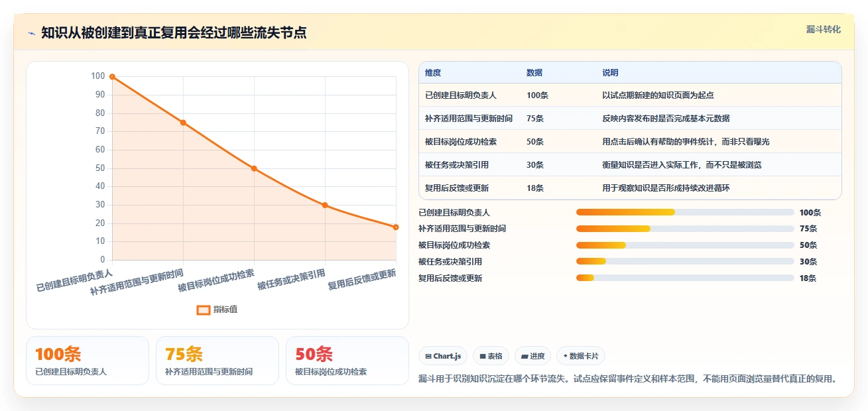Click the lightning icon beside the title
The height and width of the screenshot is (411, 868).
click(x=31, y=33)
